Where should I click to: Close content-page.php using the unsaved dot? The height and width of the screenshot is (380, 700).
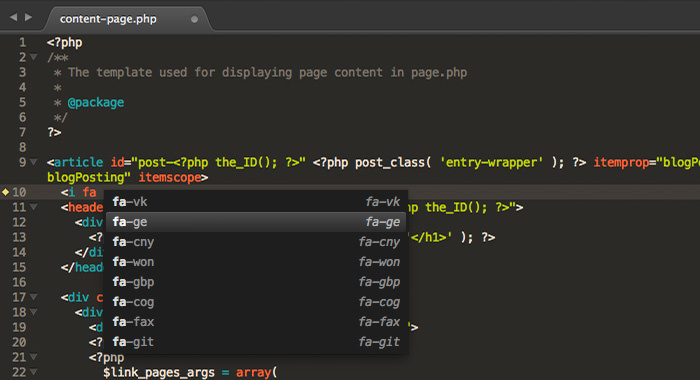[194, 19]
